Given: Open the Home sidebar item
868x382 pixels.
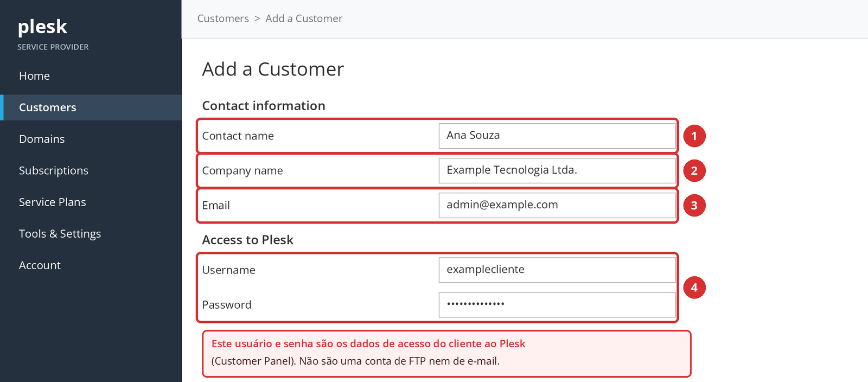Looking at the screenshot, I should [91, 76].
